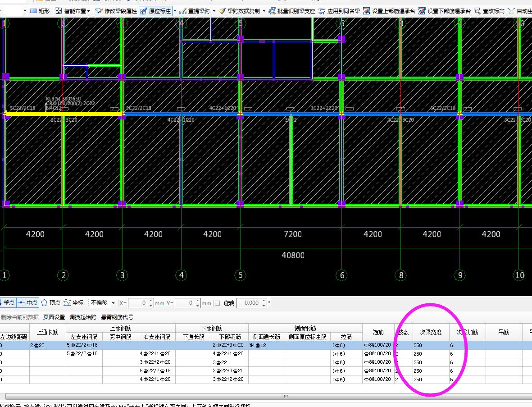The image size is (532, 407).
Task: Select the 矩形 rectangle drawing tool
Action: (x=40, y=11)
